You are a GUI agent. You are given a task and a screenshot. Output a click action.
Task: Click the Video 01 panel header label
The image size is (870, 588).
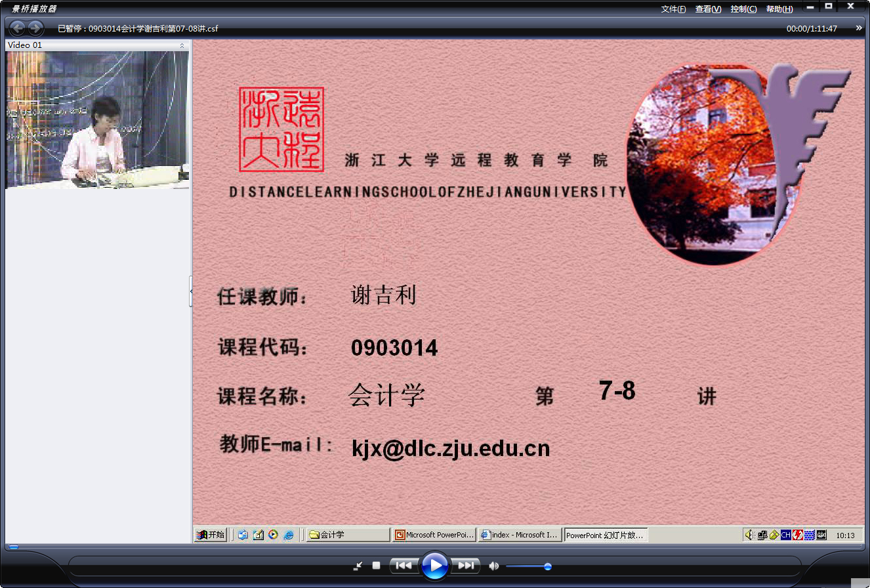25,45
